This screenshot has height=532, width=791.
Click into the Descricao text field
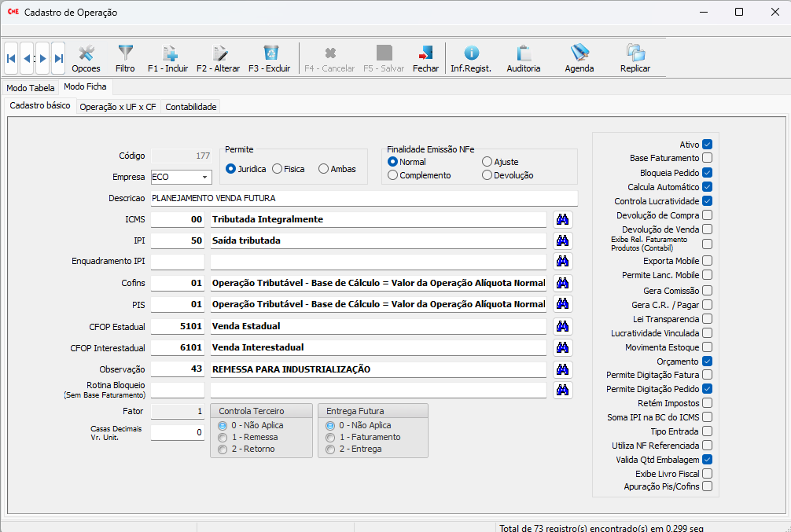click(363, 198)
